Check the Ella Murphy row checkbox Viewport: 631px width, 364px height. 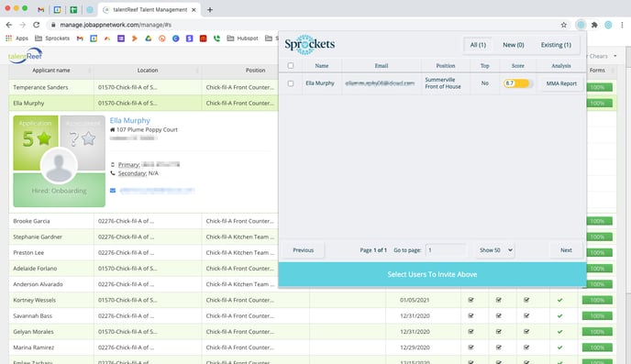[x=291, y=83]
